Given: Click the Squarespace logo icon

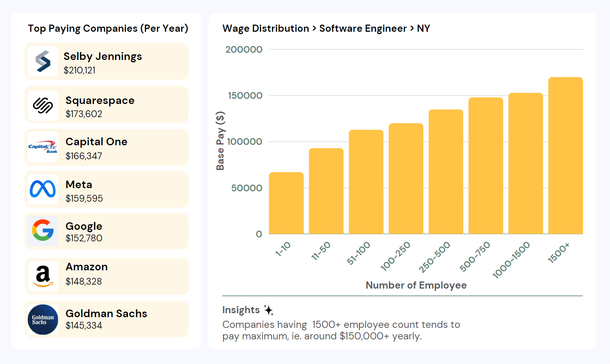Looking at the screenshot, I should [43, 105].
